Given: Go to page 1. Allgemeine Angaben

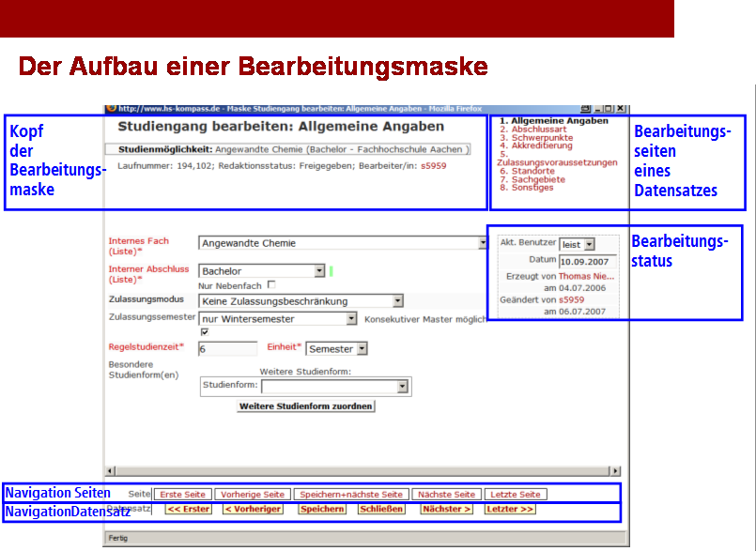Looking at the screenshot, I should 554,120.
